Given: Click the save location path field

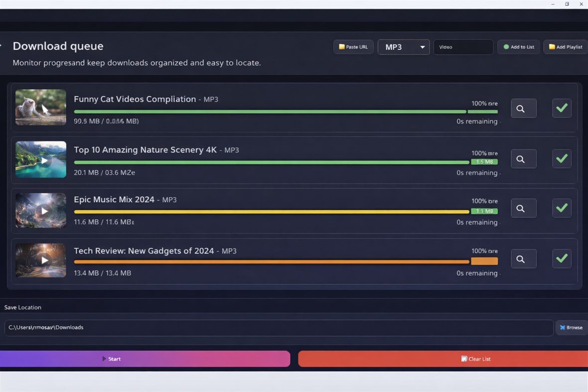Looking at the screenshot, I should click(279, 328).
